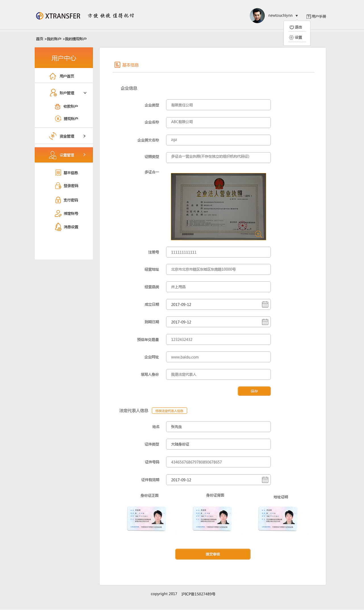Click the home icon for 用户首页
The width and height of the screenshot is (364, 610).
click(53, 76)
